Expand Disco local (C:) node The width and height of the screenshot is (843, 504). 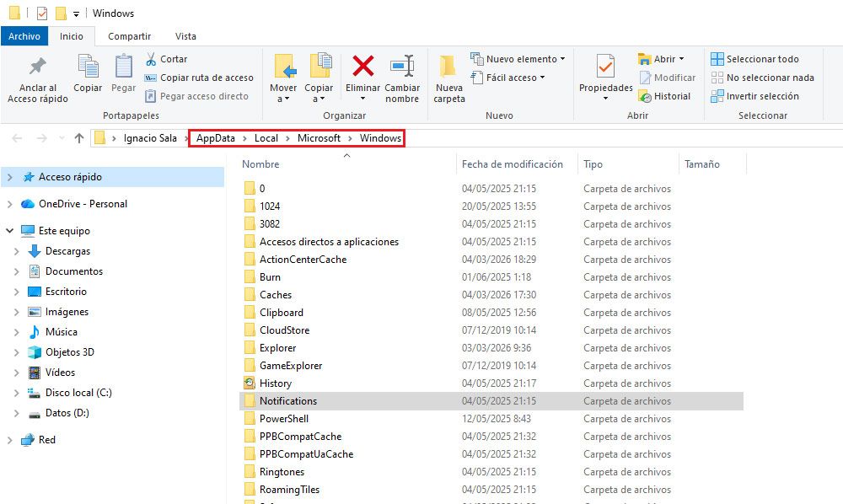pos(17,393)
